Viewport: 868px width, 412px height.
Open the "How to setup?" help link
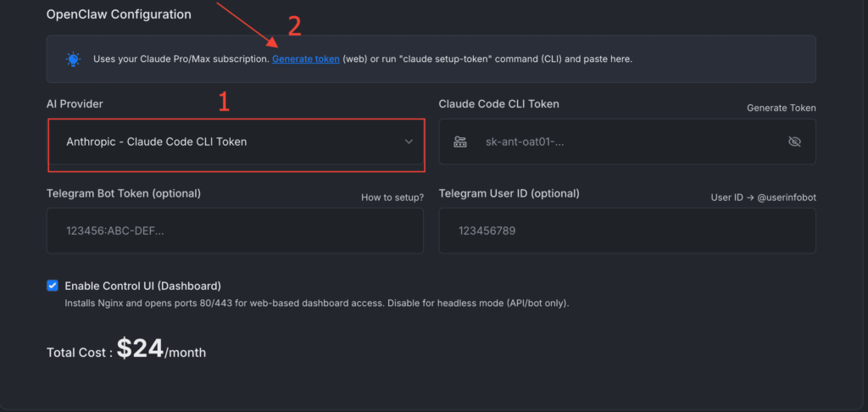[392, 198]
